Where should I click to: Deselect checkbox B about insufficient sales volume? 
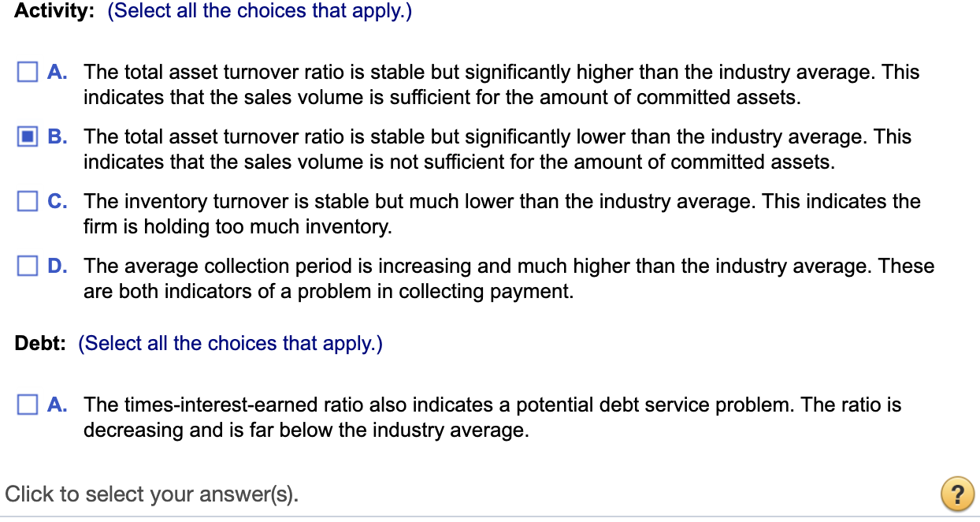tap(27, 136)
